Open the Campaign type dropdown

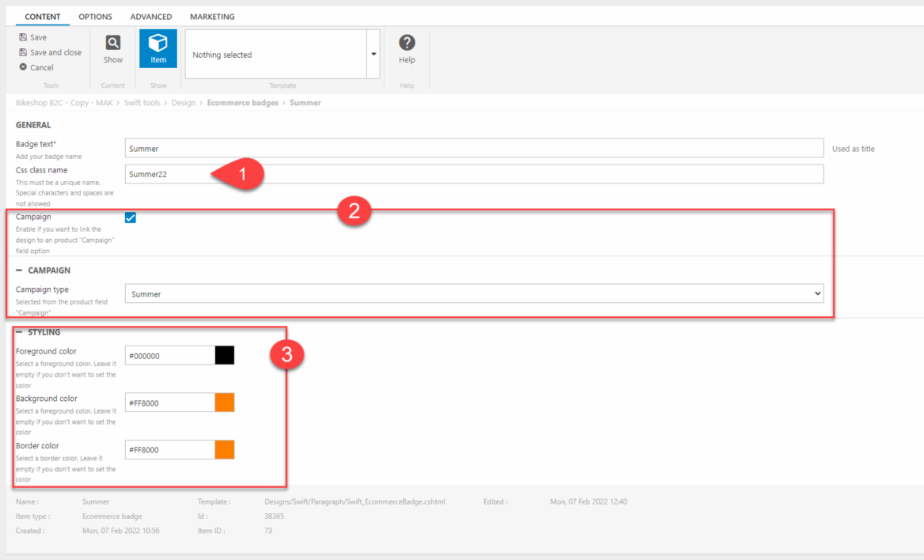(474, 294)
